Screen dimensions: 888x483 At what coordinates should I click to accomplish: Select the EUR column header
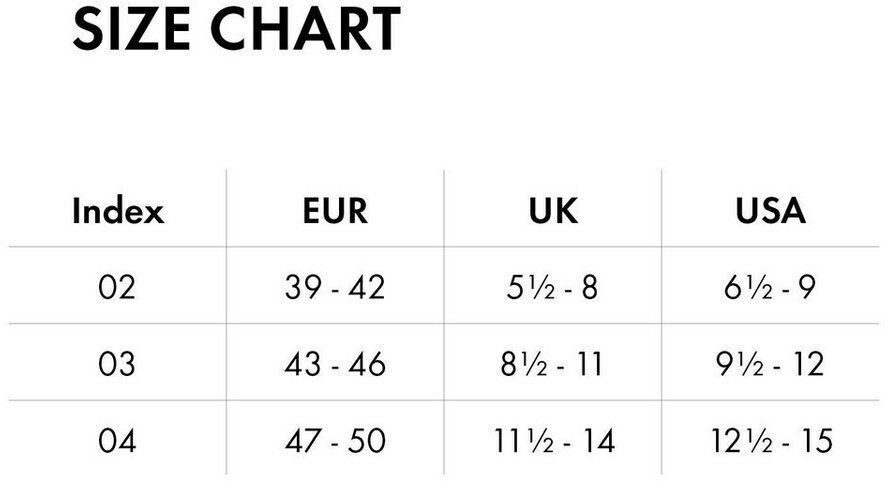335,211
